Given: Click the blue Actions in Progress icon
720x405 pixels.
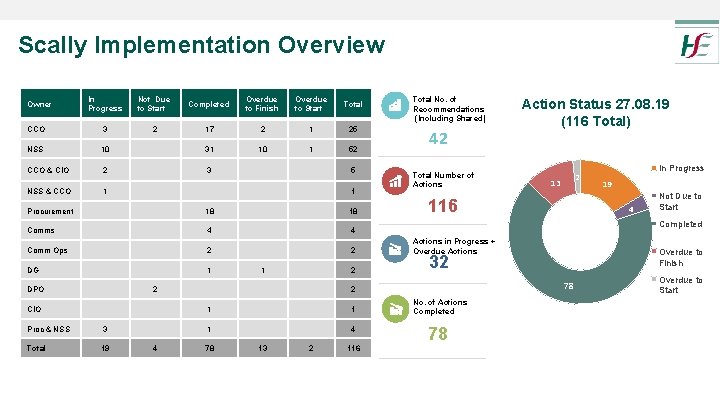Looking at the screenshot, I should pyautogui.click(x=395, y=249).
